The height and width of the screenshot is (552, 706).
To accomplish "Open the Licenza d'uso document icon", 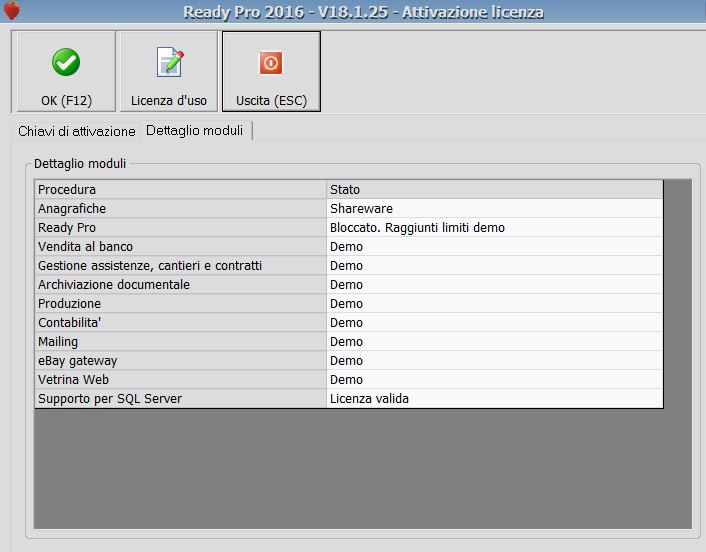I will click(x=170, y=62).
